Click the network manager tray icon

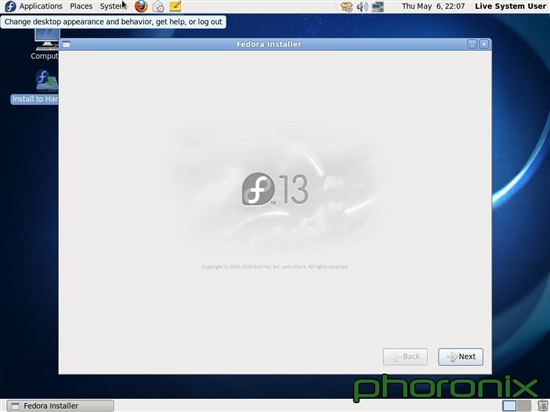378,7
